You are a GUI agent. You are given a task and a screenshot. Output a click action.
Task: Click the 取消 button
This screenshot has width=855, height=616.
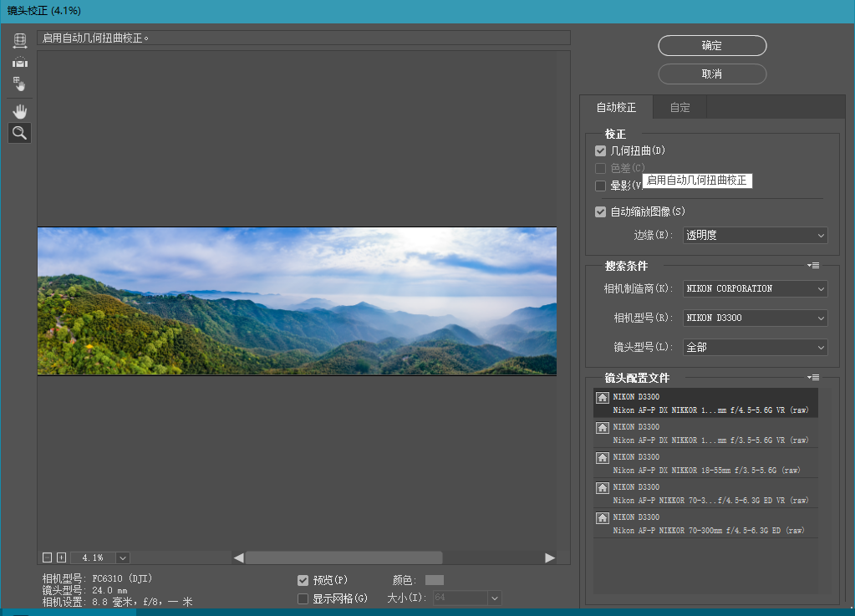tap(712, 74)
